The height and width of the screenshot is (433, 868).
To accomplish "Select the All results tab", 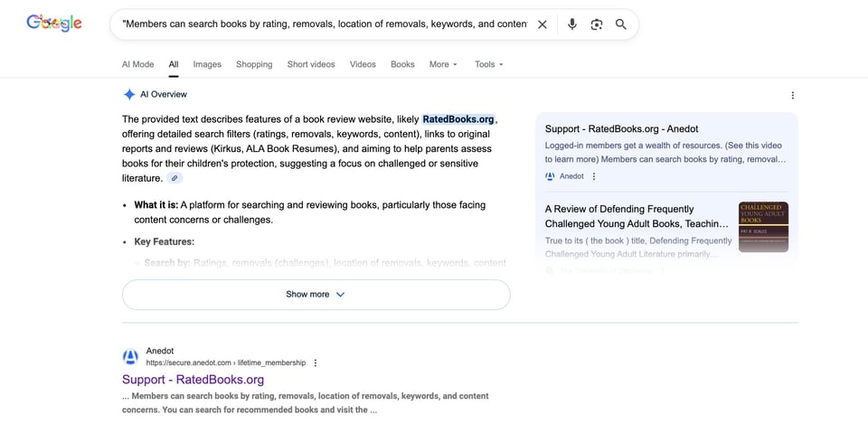I will (x=174, y=64).
